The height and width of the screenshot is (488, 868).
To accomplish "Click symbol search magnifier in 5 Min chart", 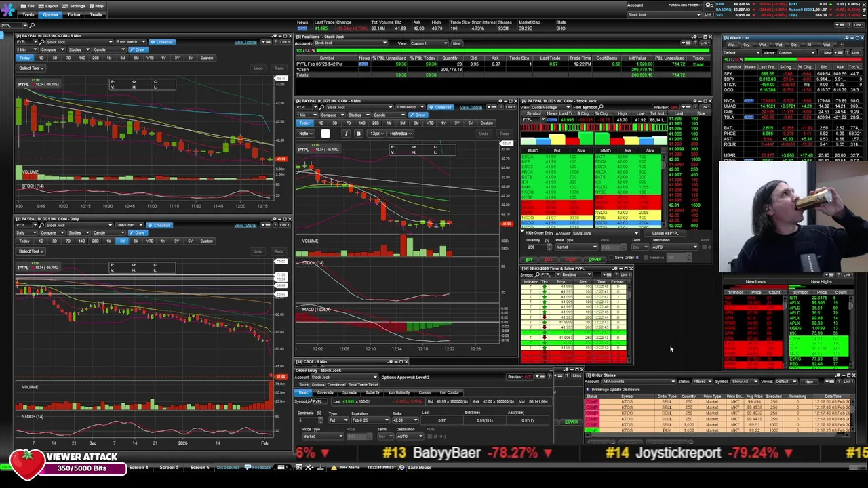I will (x=42, y=42).
